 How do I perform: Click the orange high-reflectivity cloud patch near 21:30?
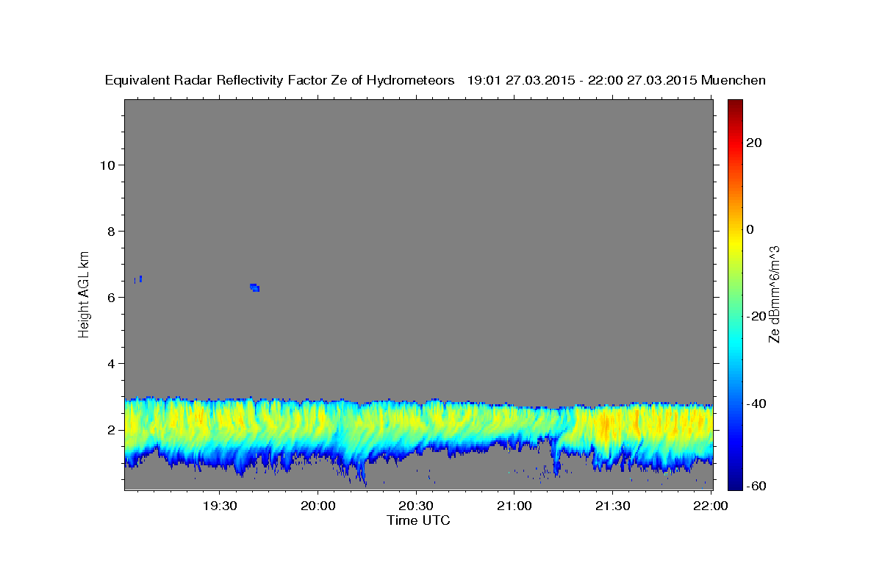click(x=605, y=426)
